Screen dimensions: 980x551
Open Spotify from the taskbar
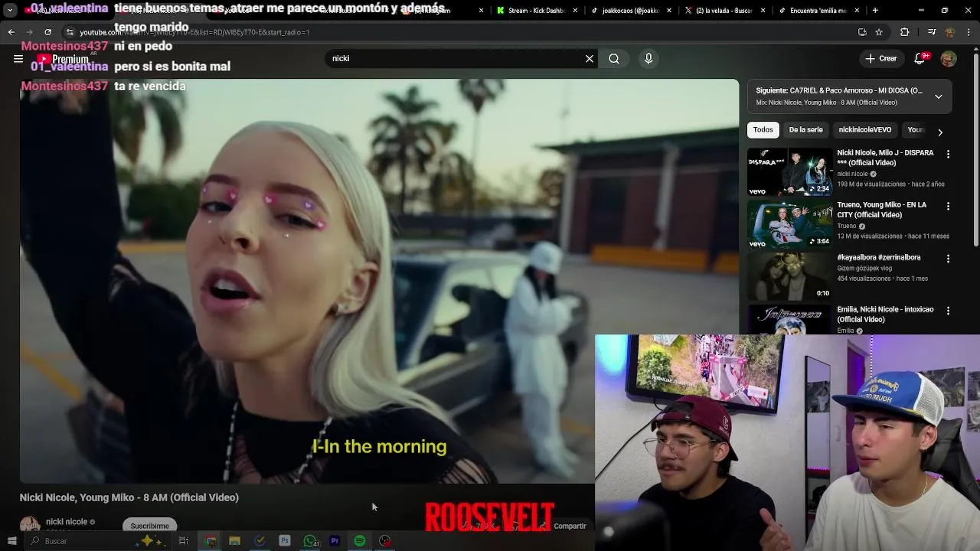tap(360, 541)
